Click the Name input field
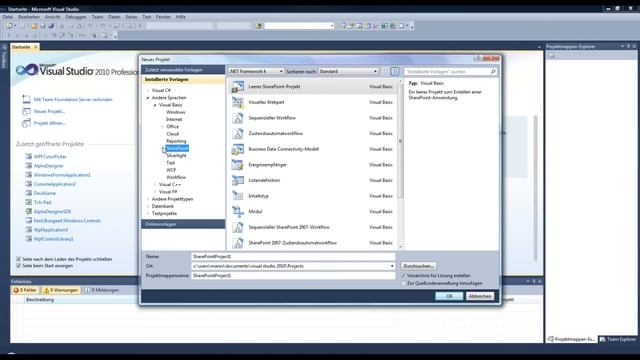Screen dimensions: 640x360 coord(293,257)
